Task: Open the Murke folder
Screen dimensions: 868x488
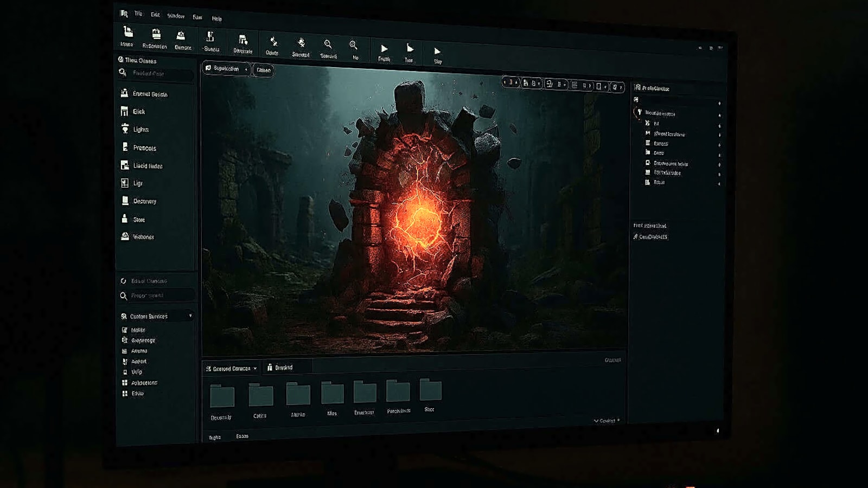Action: coord(298,399)
